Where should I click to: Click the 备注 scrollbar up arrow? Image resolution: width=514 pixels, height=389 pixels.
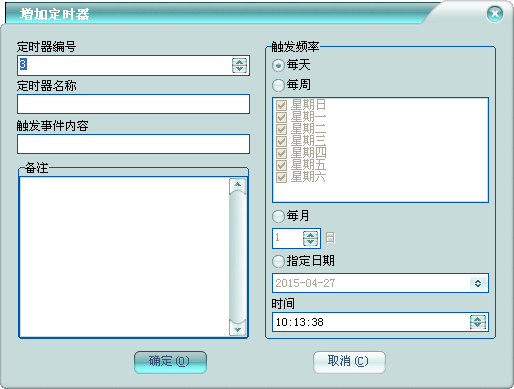click(238, 185)
